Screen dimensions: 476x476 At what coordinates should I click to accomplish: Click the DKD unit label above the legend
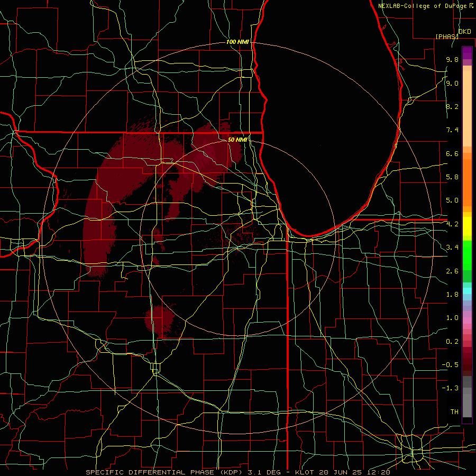point(465,32)
